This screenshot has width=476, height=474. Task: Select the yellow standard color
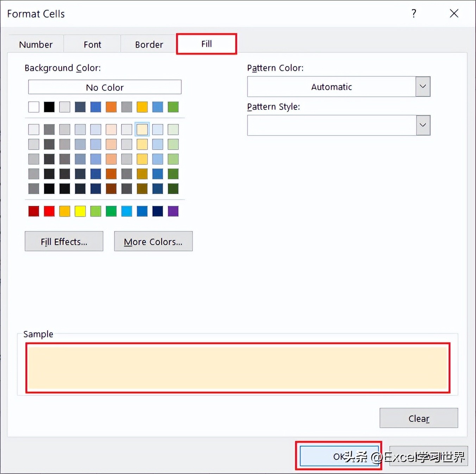coord(80,211)
